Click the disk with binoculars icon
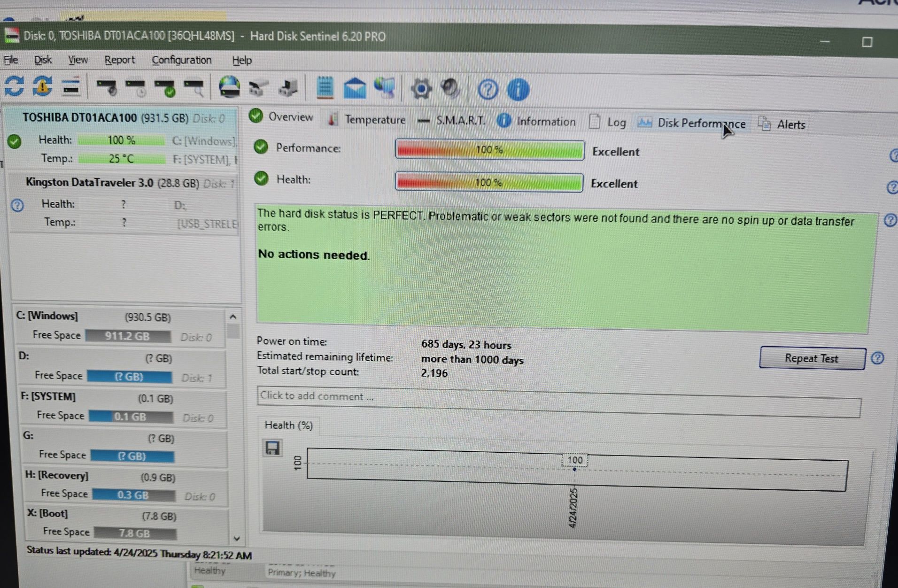This screenshot has width=898, height=588. coord(258,88)
